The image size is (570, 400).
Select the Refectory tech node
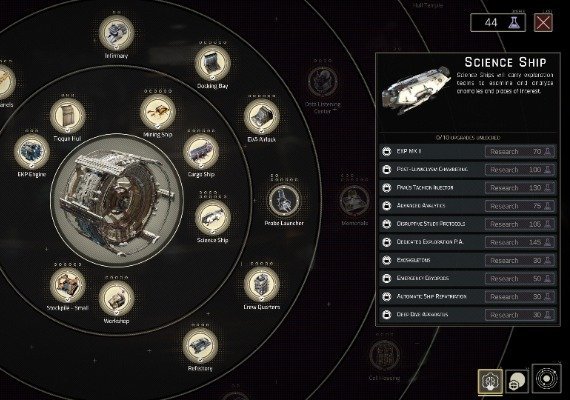(200, 346)
